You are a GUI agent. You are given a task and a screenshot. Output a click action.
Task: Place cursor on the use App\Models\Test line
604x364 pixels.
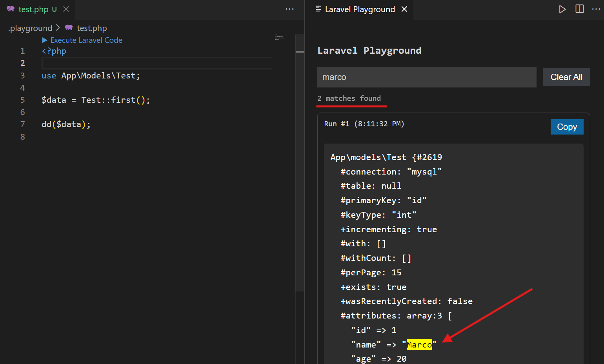pyautogui.click(x=91, y=76)
